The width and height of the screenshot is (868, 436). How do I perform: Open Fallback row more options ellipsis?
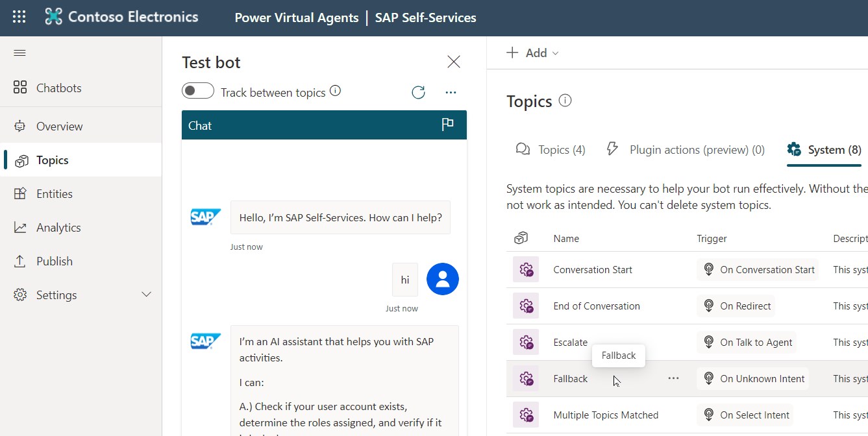673,378
